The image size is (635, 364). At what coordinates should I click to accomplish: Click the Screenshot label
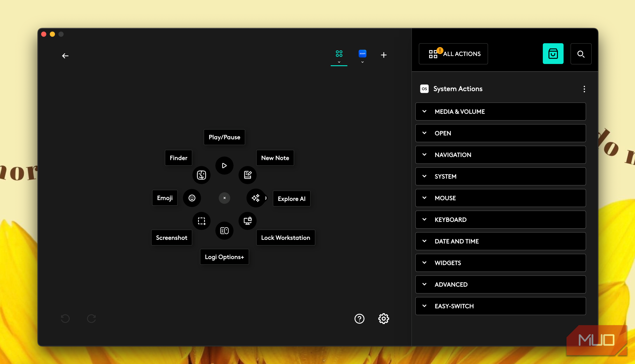tap(172, 238)
